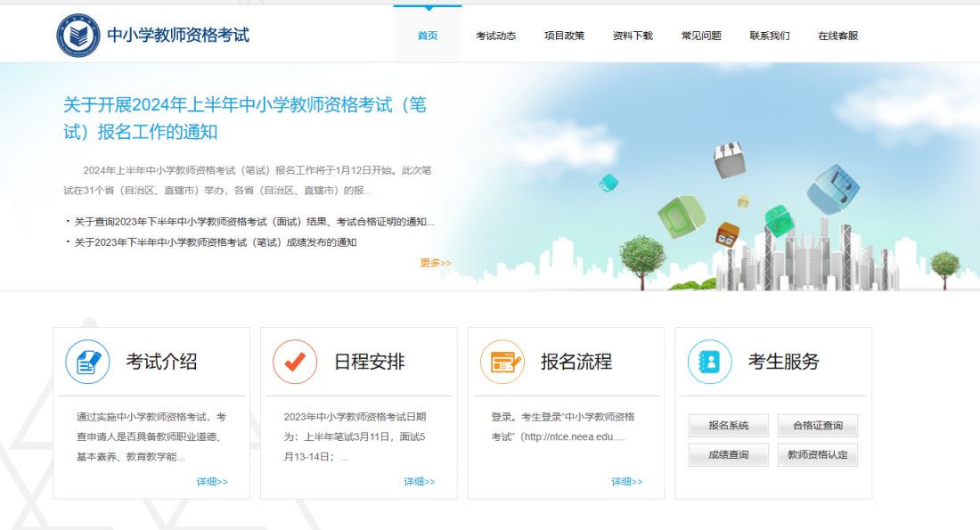Viewport: 980px width, 530px height.
Task: Click the banner summary paragraph starting 2024年上半年
Action: pyautogui.click(x=248, y=181)
